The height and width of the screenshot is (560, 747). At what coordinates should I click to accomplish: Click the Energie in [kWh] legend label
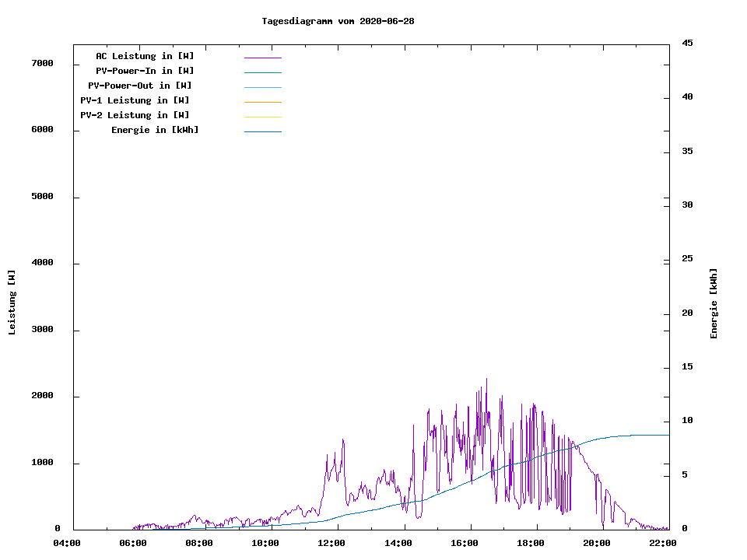pos(155,130)
